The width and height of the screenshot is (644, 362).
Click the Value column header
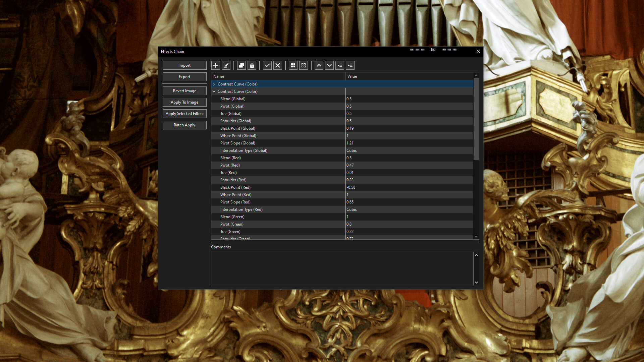409,76
